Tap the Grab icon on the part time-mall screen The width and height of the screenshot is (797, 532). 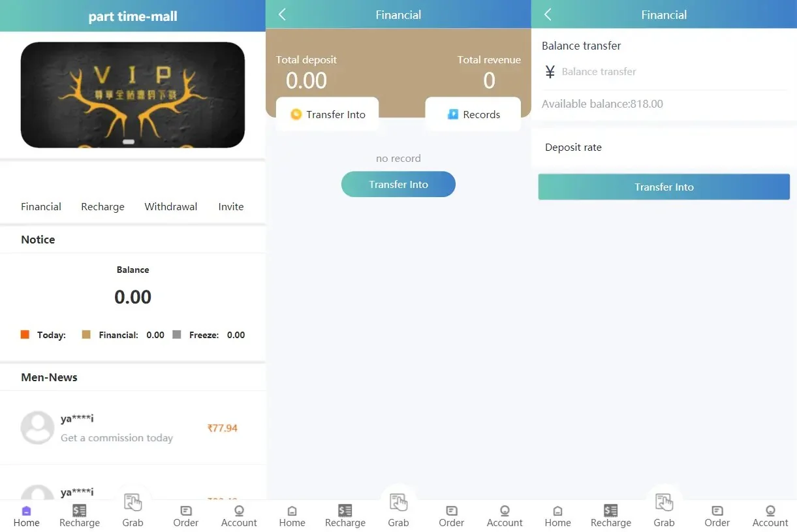click(x=133, y=503)
